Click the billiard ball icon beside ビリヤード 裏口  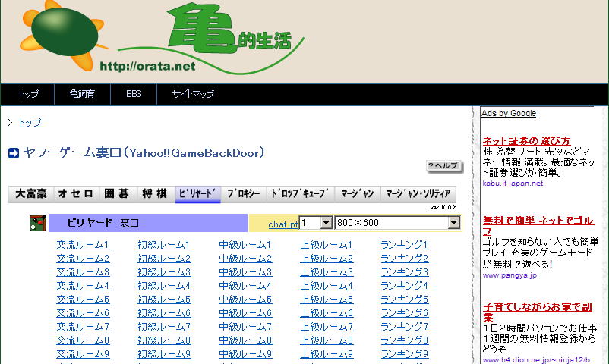[37, 223]
